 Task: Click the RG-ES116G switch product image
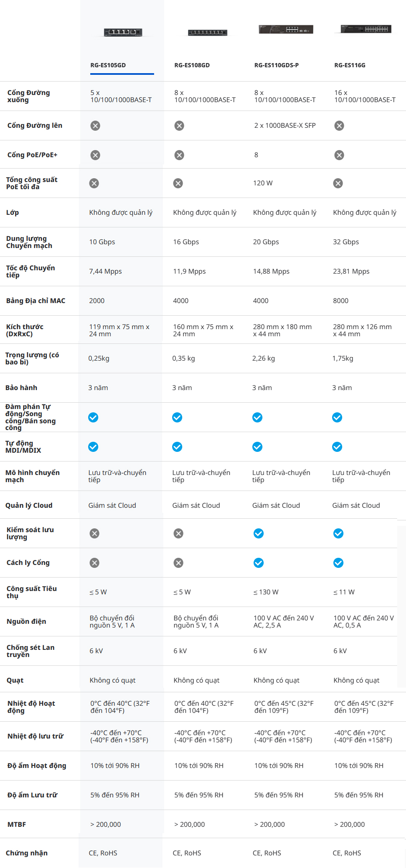tap(366, 29)
